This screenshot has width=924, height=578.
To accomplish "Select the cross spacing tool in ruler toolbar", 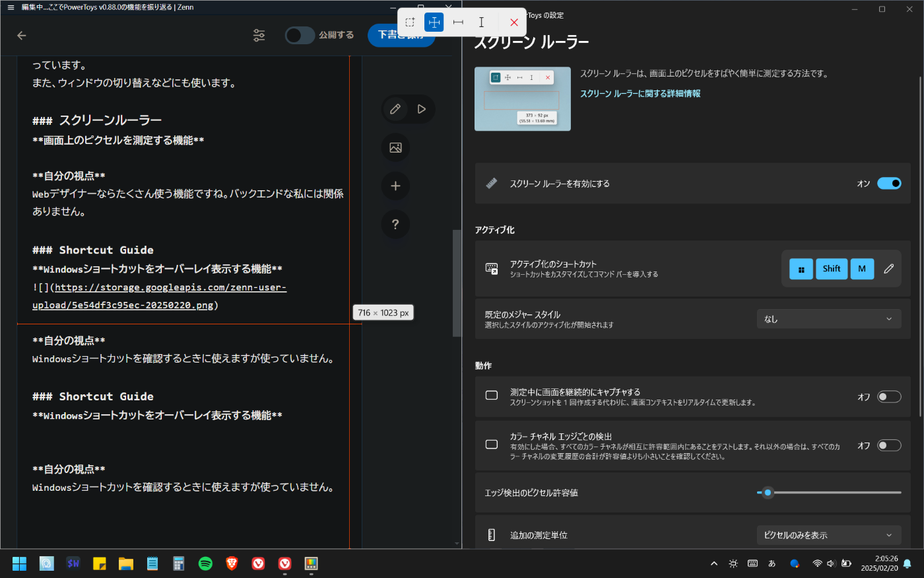I will point(434,22).
